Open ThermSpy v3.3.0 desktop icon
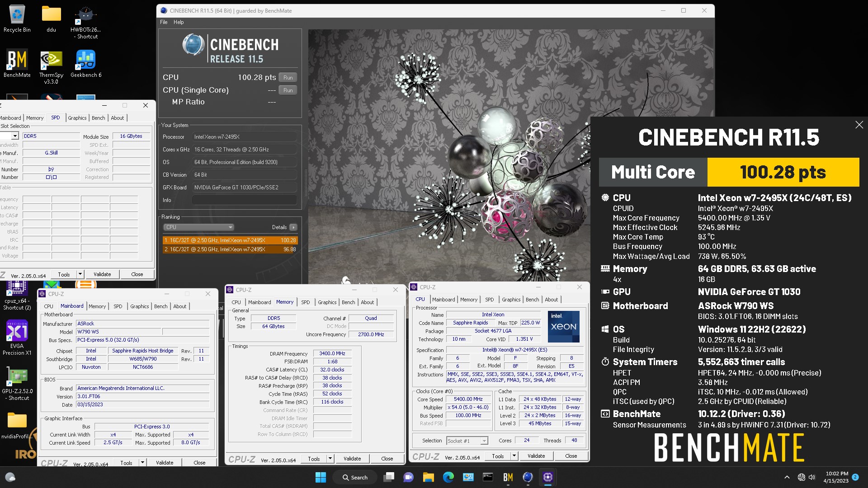 [51, 67]
